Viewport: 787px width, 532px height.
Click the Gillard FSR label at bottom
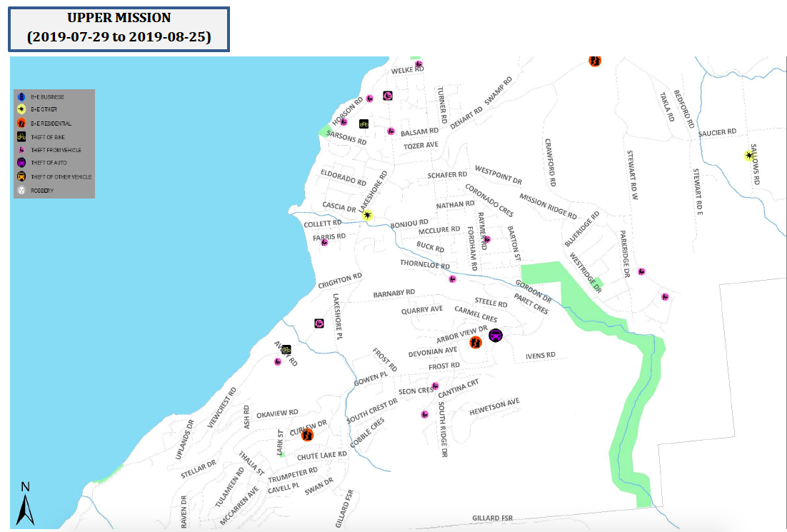(x=492, y=518)
